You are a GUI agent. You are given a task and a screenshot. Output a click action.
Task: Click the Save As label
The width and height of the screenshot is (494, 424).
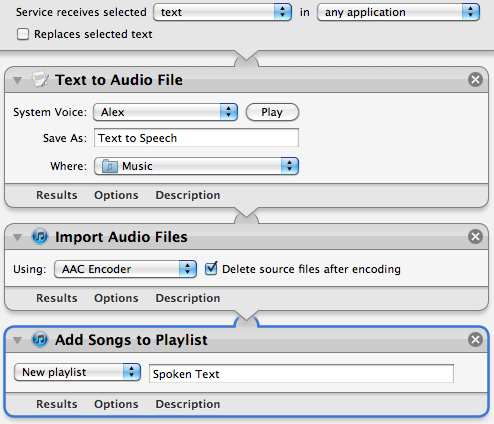pos(65,138)
